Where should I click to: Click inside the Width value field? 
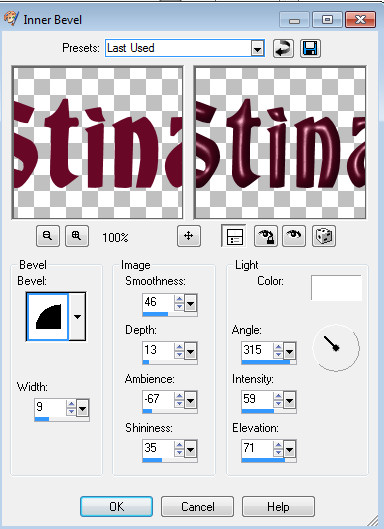tap(50, 407)
